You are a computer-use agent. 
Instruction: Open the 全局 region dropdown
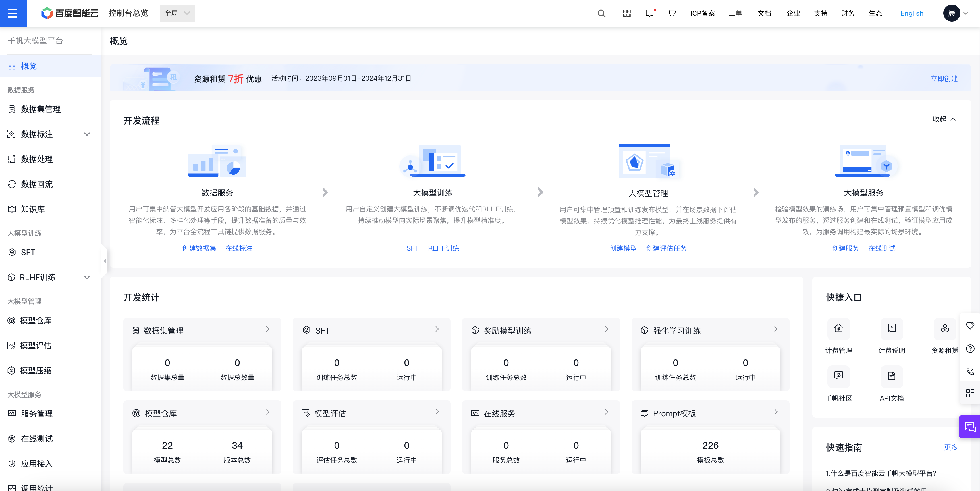click(177, 13)
